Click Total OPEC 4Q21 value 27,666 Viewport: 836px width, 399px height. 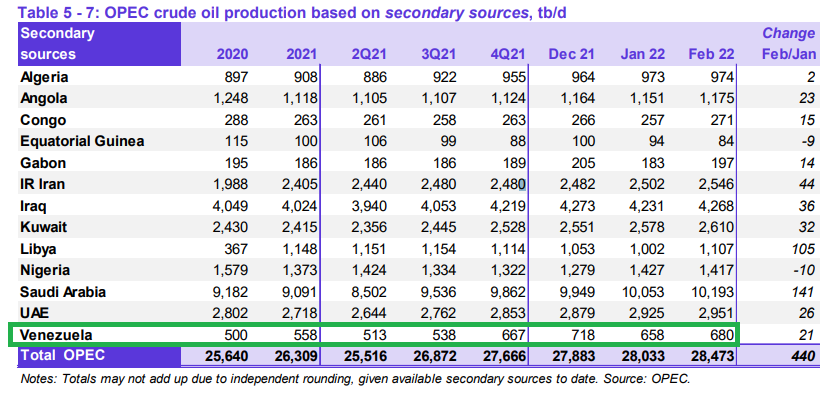tap(504, 356)
